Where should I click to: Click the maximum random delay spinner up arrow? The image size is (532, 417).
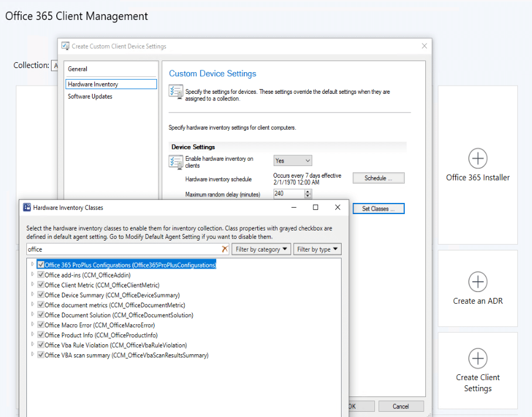coord(309,192)
